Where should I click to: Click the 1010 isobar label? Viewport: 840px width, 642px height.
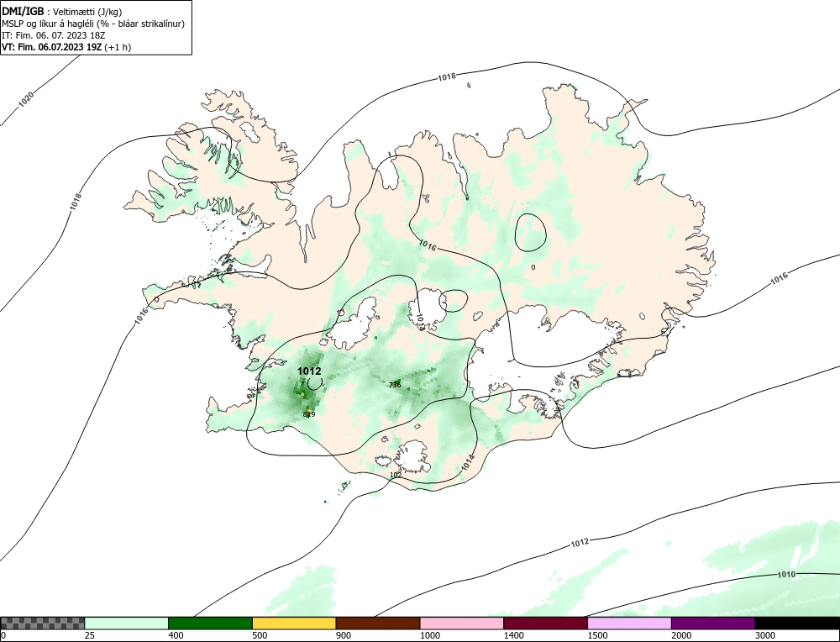[x=786, y=575]
